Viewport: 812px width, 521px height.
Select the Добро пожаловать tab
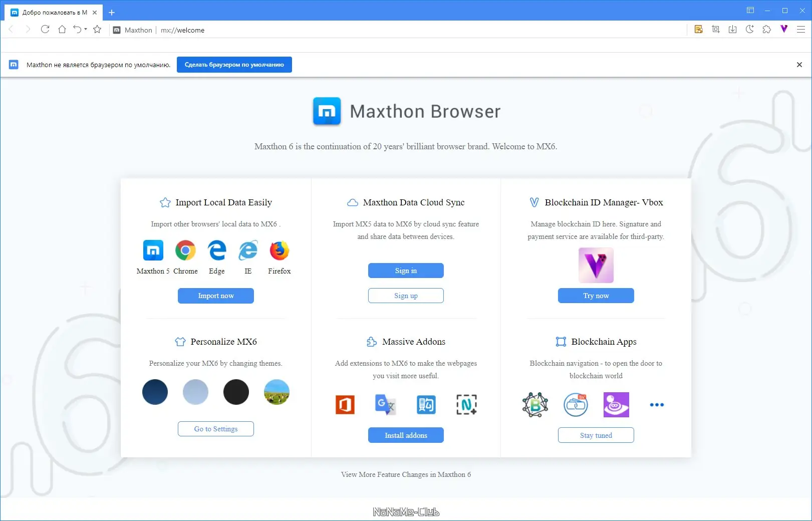[x=54, y=13]
